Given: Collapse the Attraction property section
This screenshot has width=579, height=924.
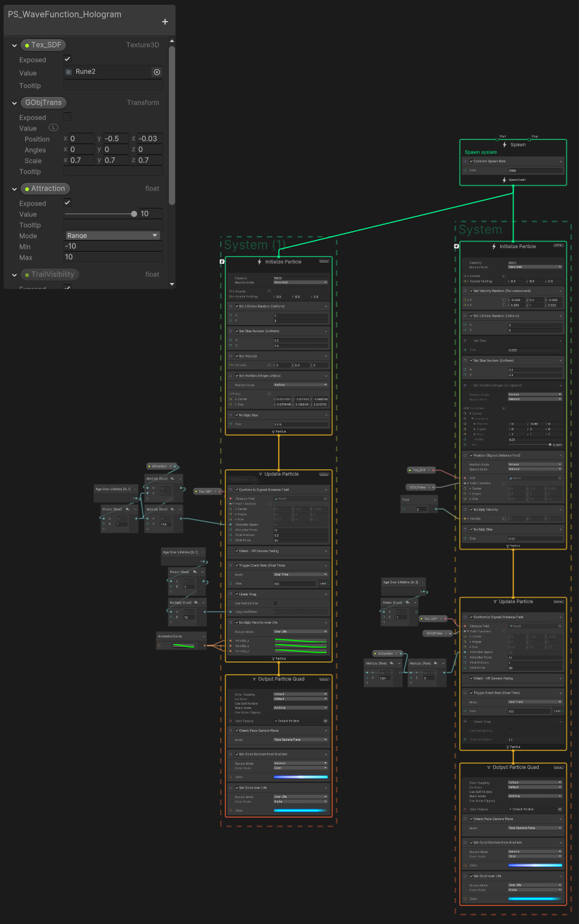Looking at the screenshot, I should pyautogui.click(x=14, y=189).
